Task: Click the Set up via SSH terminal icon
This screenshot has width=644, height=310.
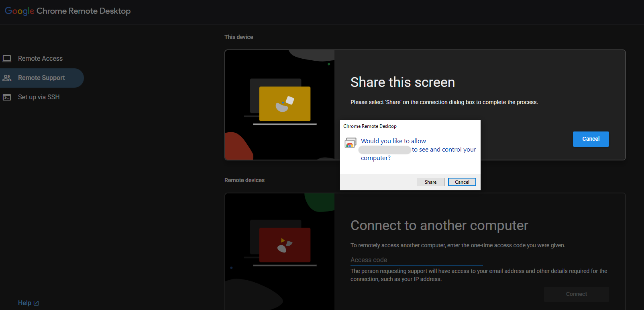Action: [x=7, y=97]
